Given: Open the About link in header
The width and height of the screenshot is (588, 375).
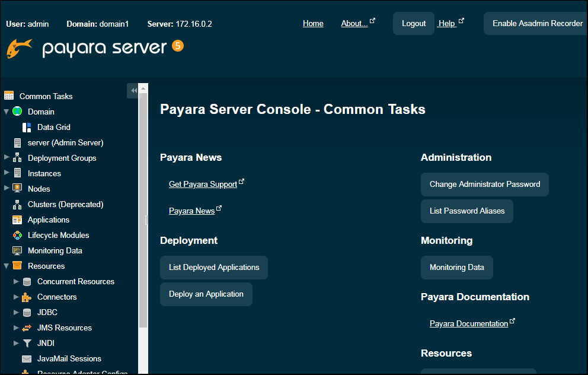Looking at the screenshot, I should 354,24.
